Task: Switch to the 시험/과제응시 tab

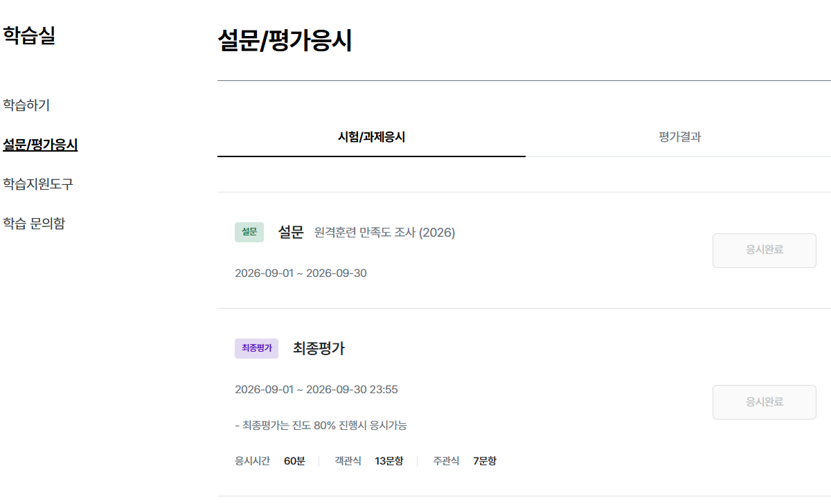Action: (371, 137)
